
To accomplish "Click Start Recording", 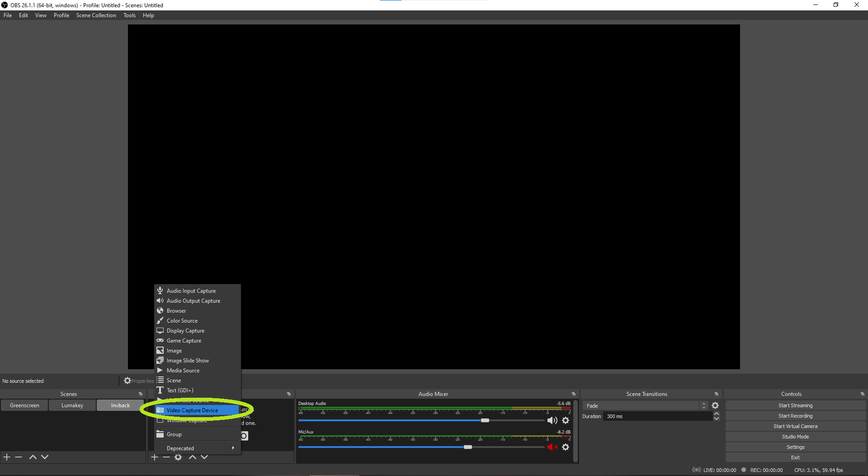I will click(795, 416).
